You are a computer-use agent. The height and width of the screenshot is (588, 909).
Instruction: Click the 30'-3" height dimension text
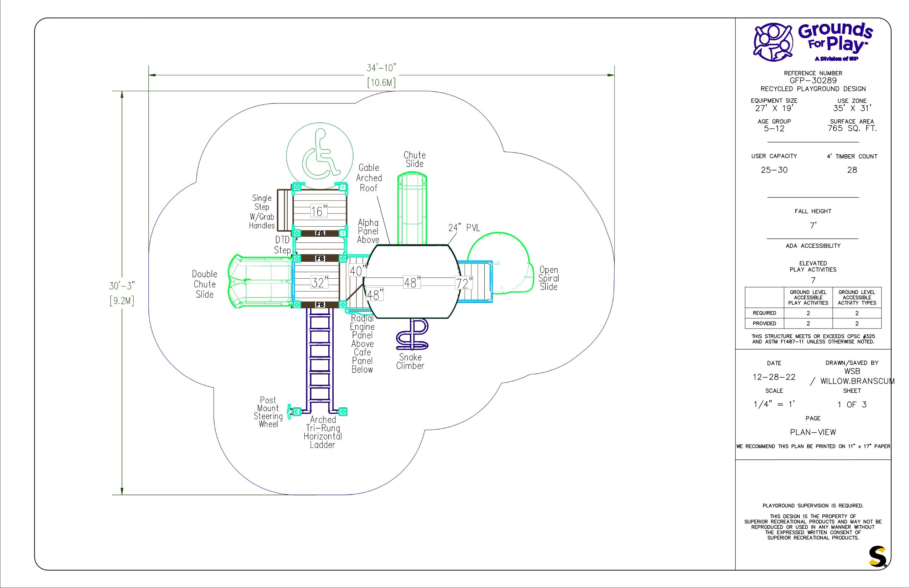point(122,285)
